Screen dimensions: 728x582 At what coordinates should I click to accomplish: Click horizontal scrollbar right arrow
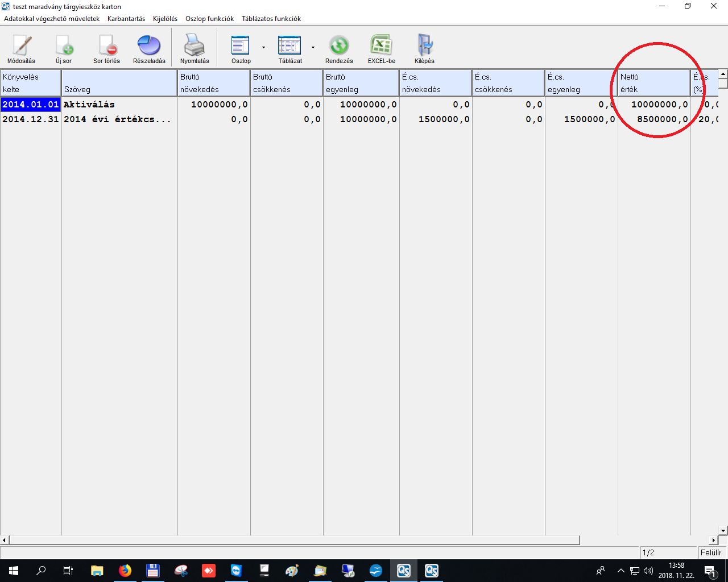[x=714, y=540]
